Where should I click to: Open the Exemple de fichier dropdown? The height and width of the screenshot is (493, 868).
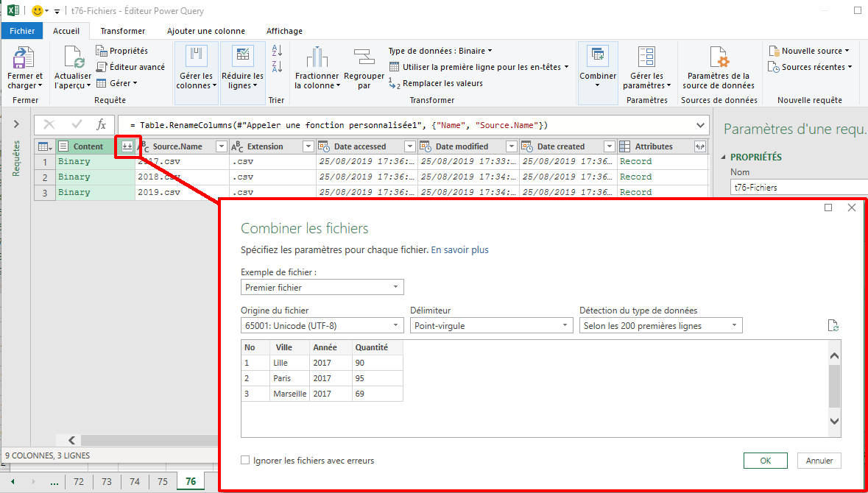coord(322,287)
